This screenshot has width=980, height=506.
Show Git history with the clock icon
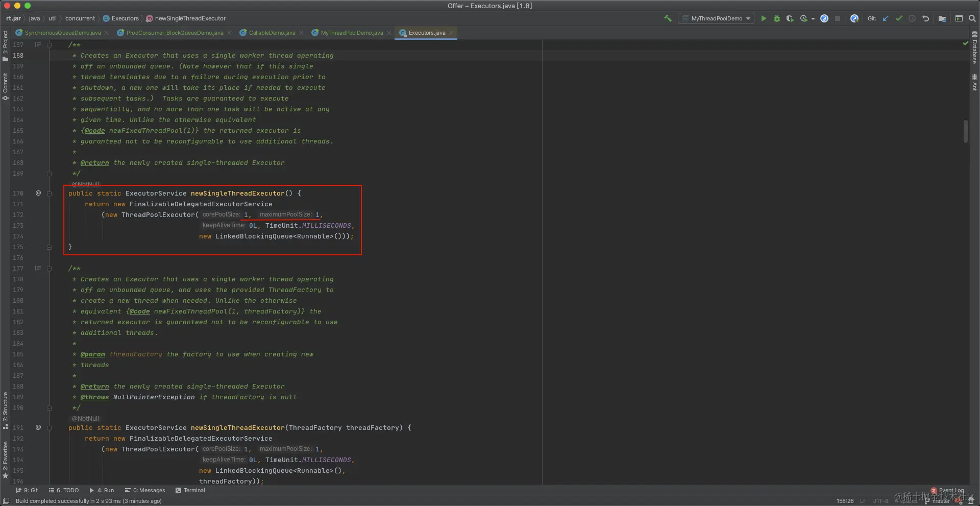tap(912, 18)
